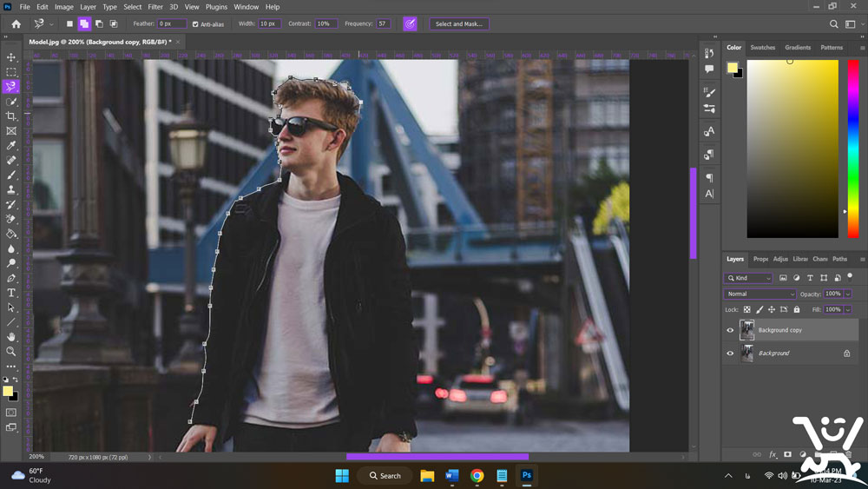Select the Frame tool
Image resolution: width=868 pixels, height=489 pixels.
click(x=11, y=130)
